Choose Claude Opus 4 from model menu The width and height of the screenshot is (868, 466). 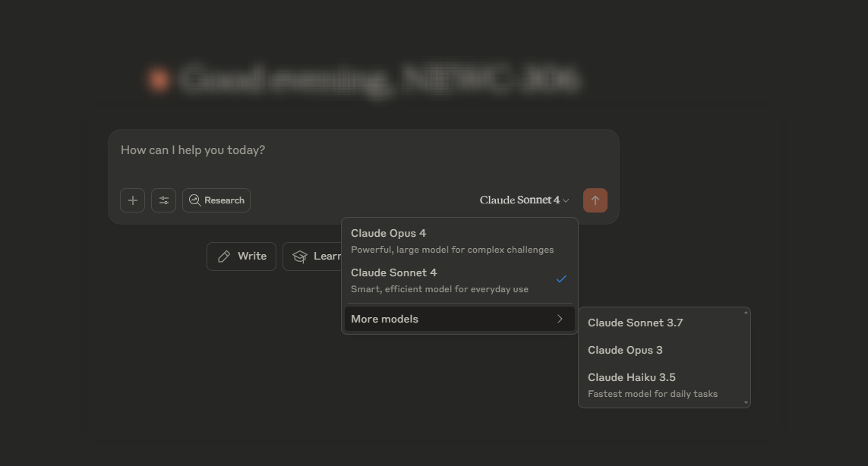click(x=459, y=241)
